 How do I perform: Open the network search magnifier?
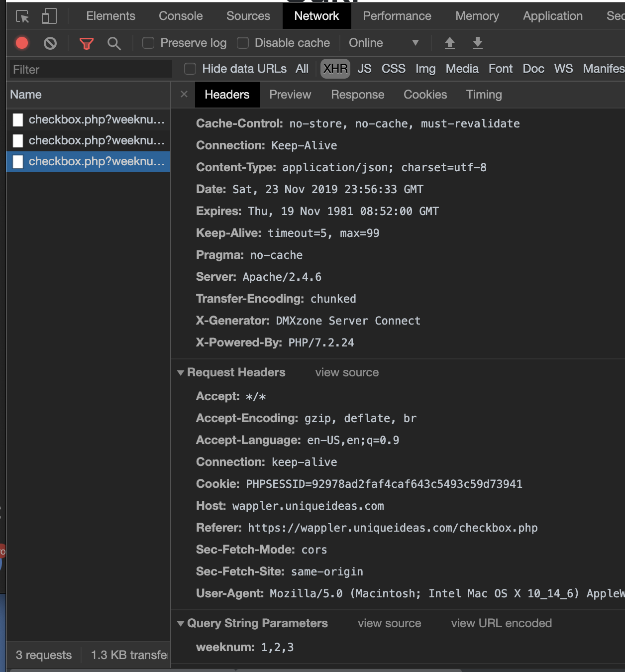pyautogui.click(x=114, y=43)
